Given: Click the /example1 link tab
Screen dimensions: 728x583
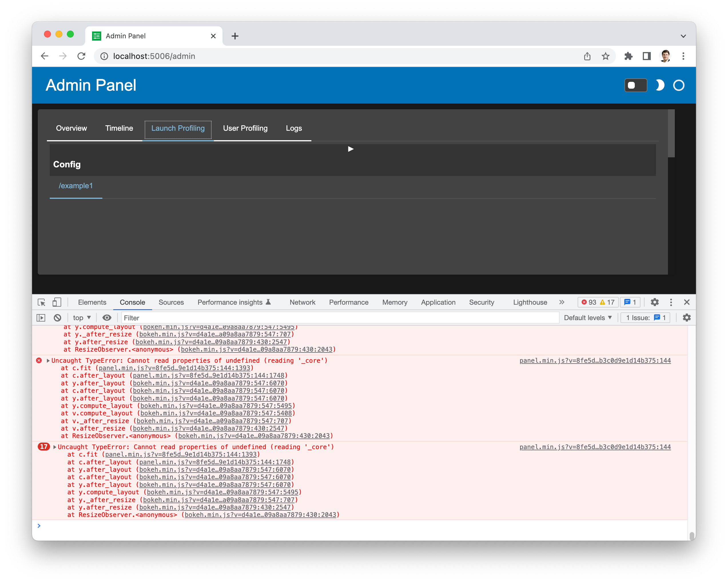Looking at the screenshot, I should tap(76, 186).
